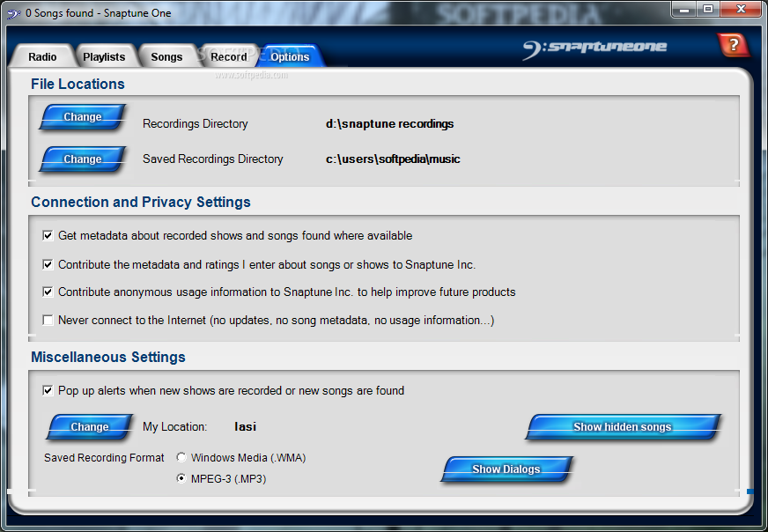
Task: Click the Snaptune app icon in title bar
Action: click(14, 13)
